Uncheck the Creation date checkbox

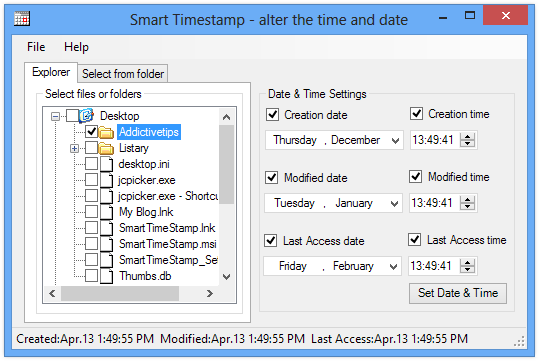pyautogui.click(x=273, y=114)
